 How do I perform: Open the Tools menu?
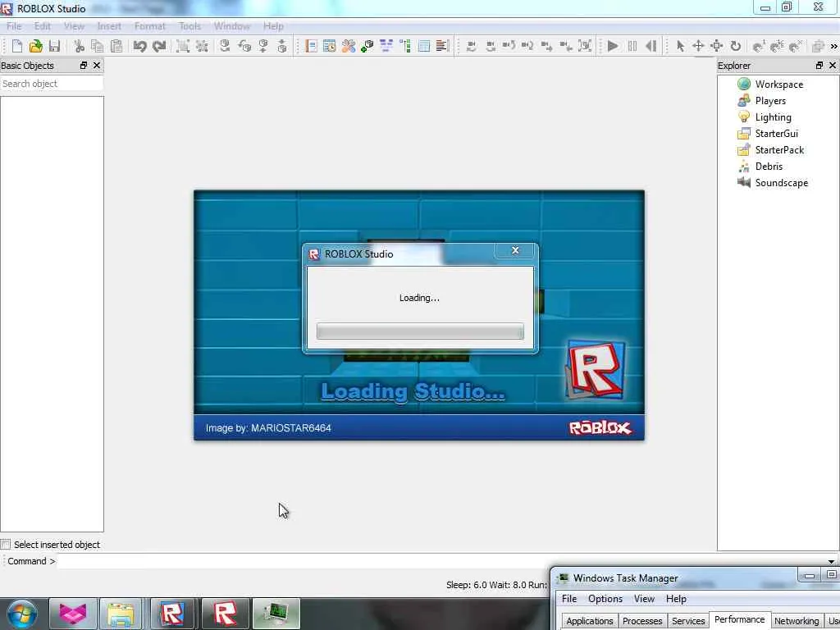[x=189, y=25]
